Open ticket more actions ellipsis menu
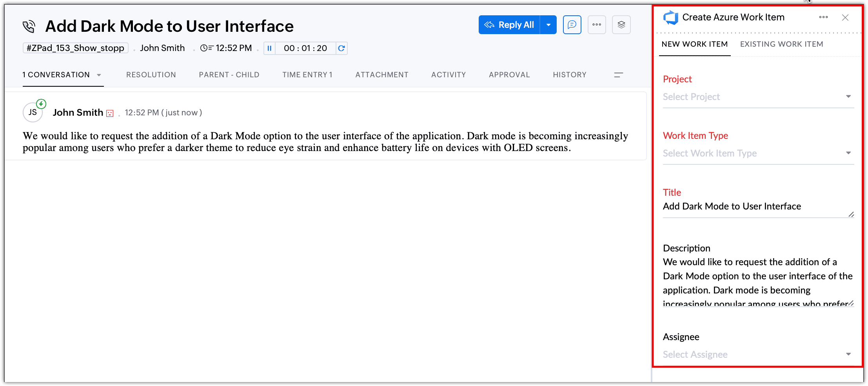 [597, 25]
